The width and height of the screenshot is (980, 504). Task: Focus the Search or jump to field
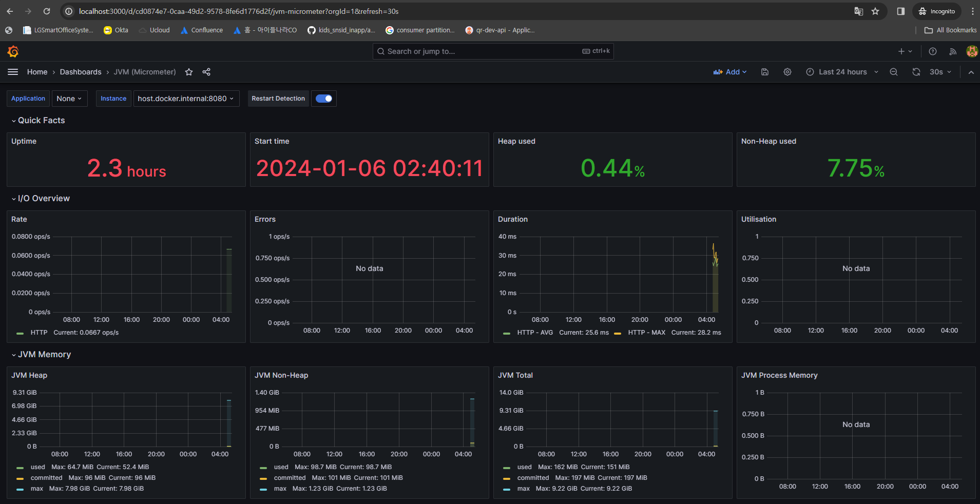click(x=493, y=51)
